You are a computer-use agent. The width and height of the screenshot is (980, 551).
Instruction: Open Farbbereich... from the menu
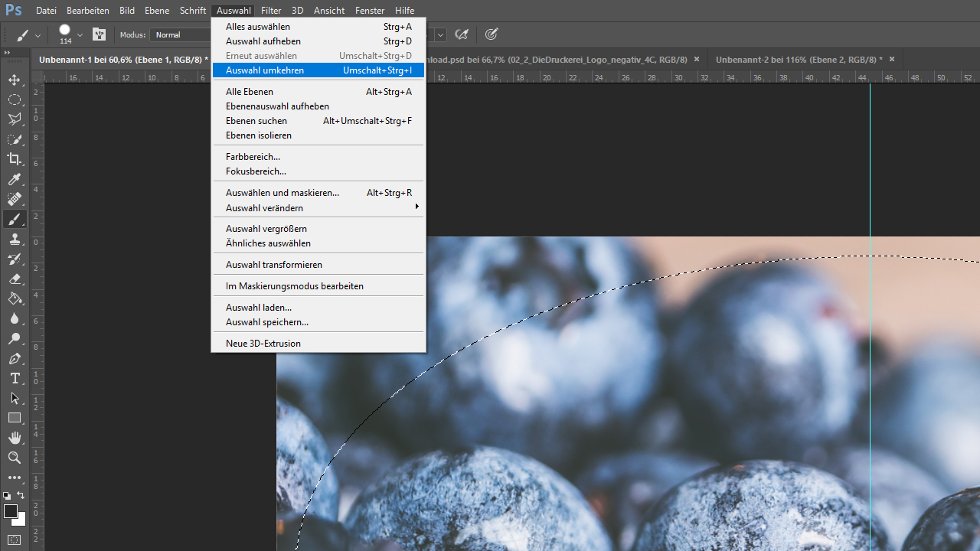pyautogui.click(x=318, y=156)
